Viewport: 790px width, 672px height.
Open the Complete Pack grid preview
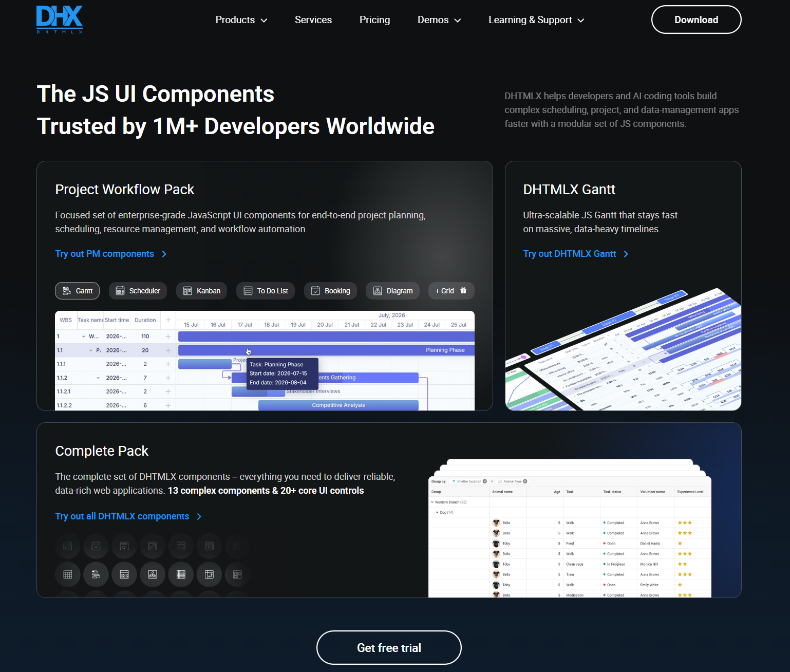click(570, 528)
